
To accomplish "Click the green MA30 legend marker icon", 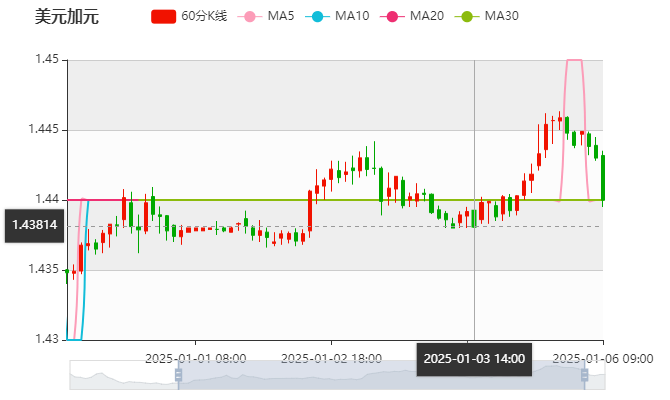I will click(x=469, y=16).
